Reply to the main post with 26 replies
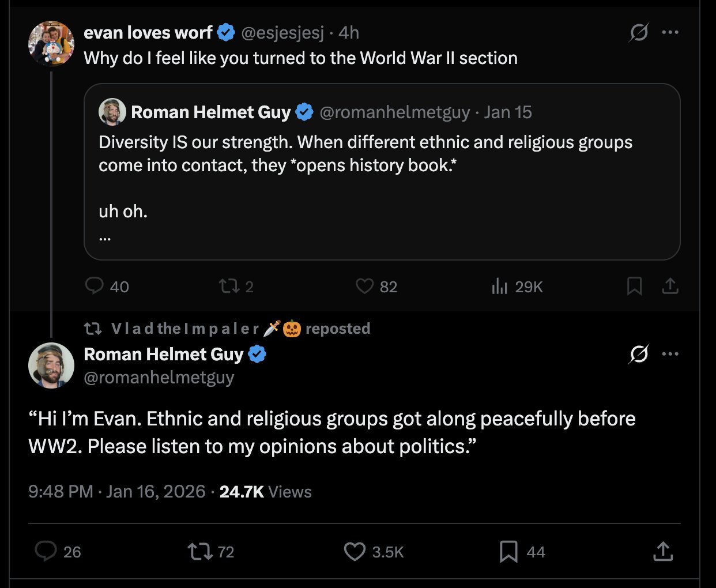Image resolution: width=716 pixels, height=588 pixels. 46,552
